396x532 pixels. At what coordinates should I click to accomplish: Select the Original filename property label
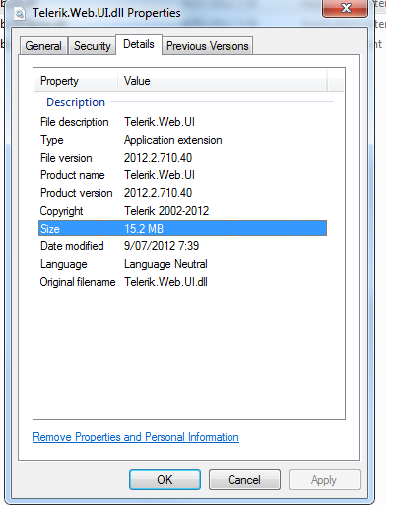(78, 282)
